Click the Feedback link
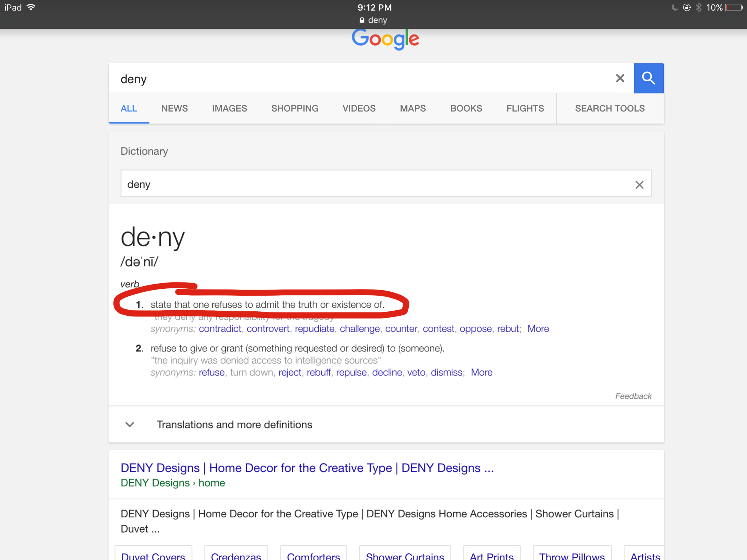 (633, 396)
